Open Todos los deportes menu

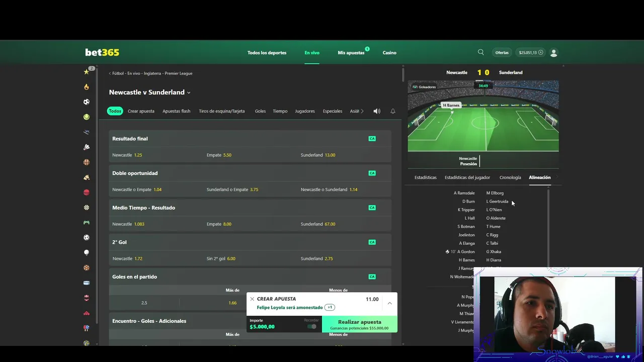(x=267, y=53)
